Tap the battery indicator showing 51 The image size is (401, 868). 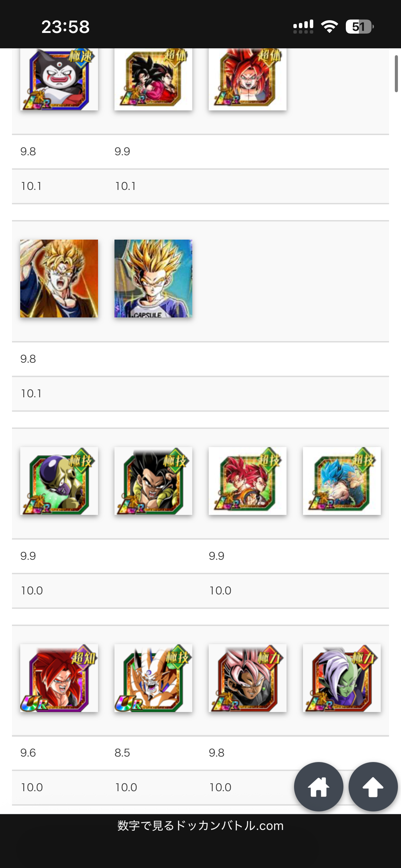coord(360,26)
